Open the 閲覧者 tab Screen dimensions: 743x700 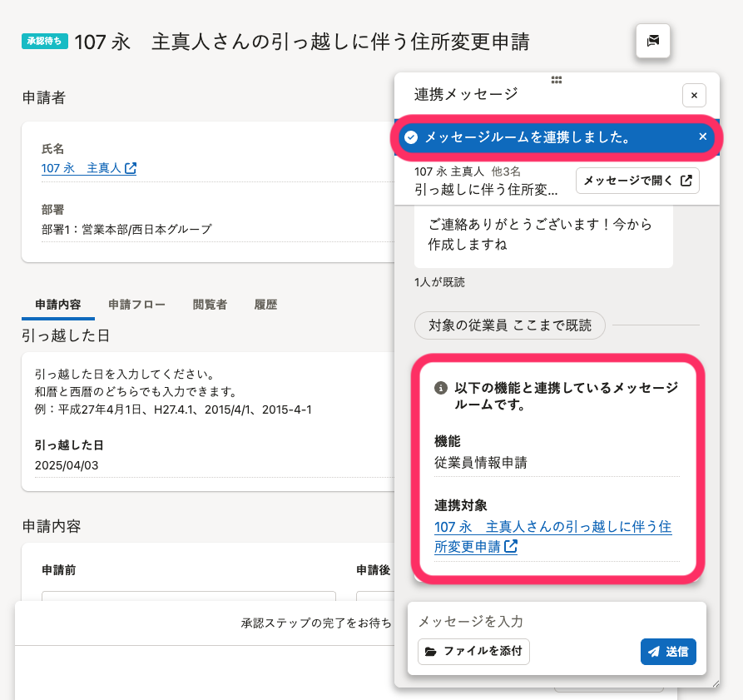click(210, 305)
